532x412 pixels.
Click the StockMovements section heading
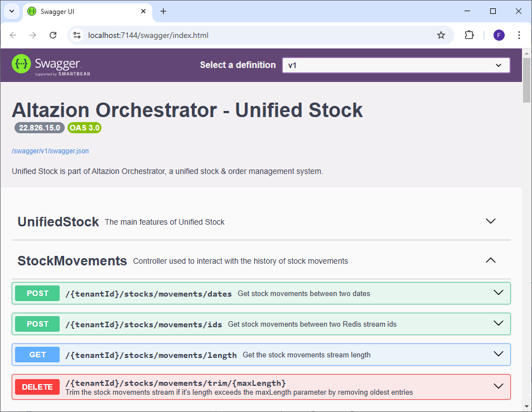[72, 261]
